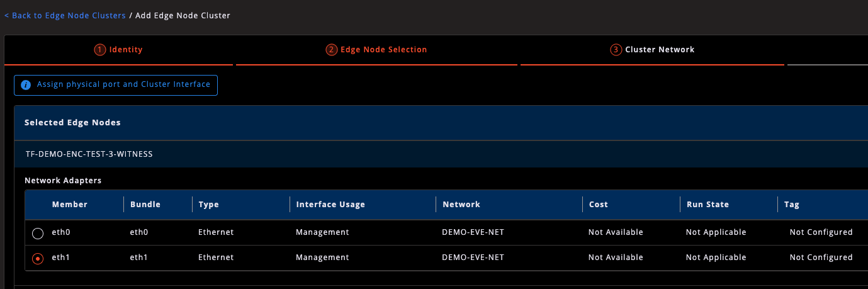Image resolution: width=868 pixels, height=289 pixels.
Task: Click DEMO-EVE-NET in the eth0 row
Action: (x=473, y=232)
